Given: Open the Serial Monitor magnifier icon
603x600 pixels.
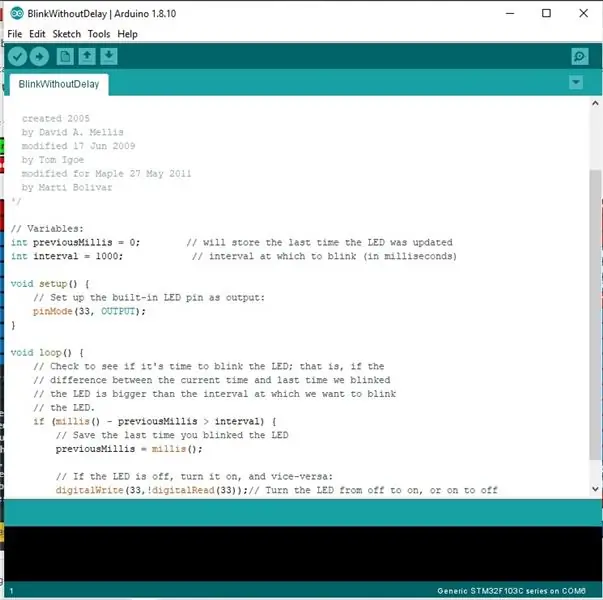Looking at the screenshot, I should tap(580, 57).
